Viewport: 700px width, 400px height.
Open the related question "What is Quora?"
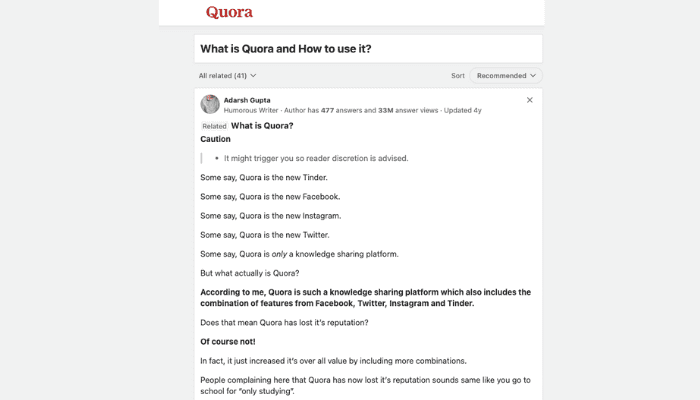262,126
